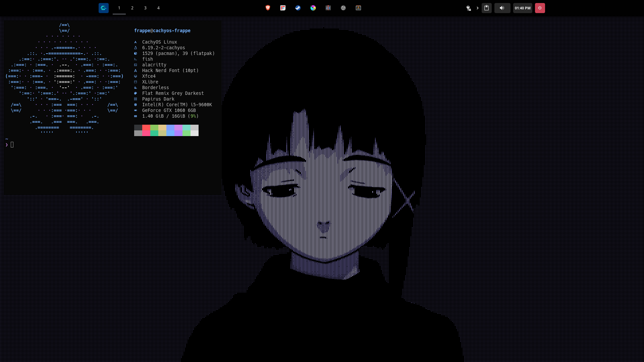Select workspace 1 in the switcher
This screenshot has height=362, width=644.
click(x=119, y=8)
